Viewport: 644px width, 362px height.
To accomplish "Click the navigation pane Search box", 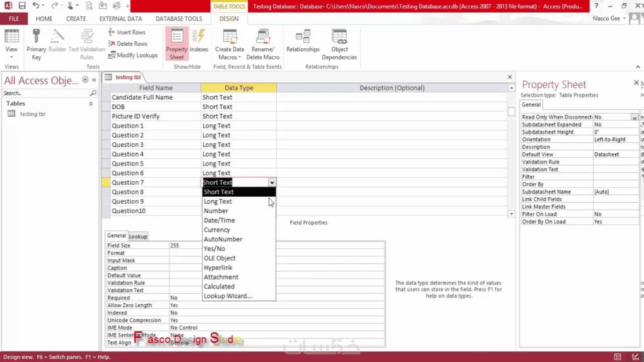I will click(x=46, y=93).
